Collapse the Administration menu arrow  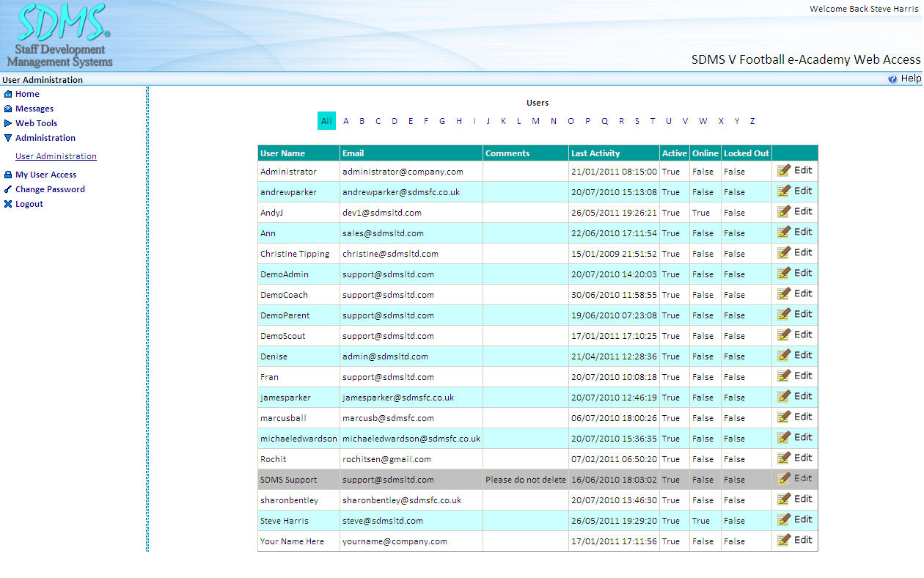pos(8,138)
